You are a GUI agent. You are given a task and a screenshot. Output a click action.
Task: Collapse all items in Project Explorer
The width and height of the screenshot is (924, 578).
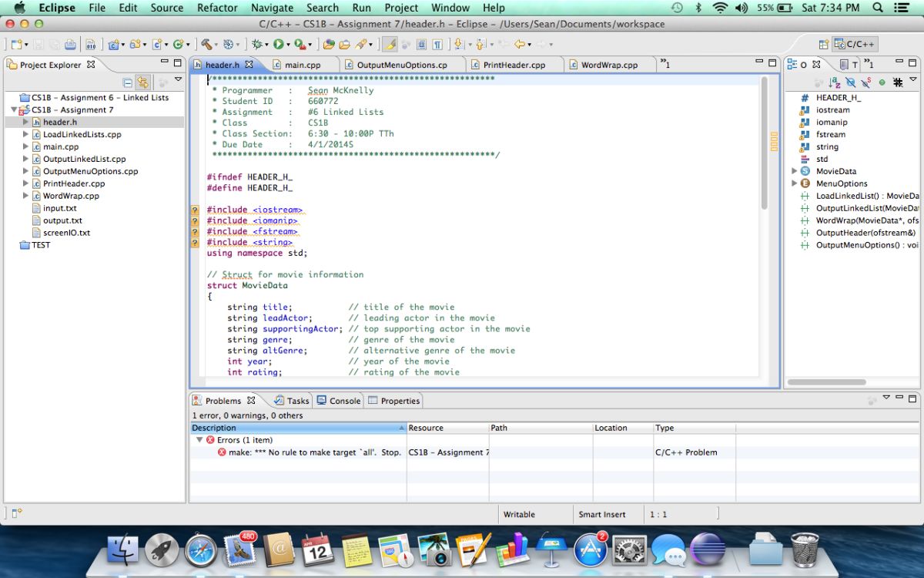128,82
